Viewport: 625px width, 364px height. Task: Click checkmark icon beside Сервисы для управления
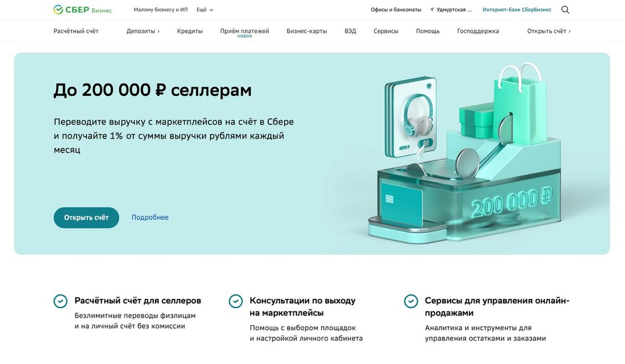pyautogui.click(x=411, y=301)
